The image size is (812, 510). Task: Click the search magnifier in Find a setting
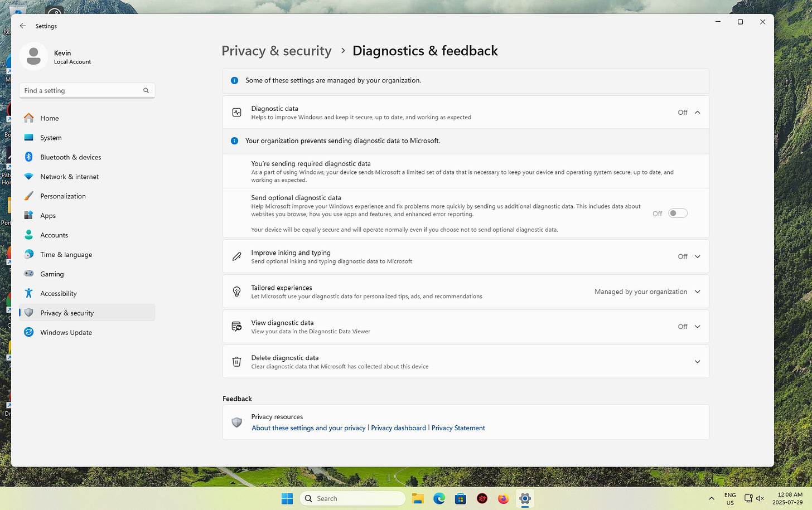tap(146, 90)
